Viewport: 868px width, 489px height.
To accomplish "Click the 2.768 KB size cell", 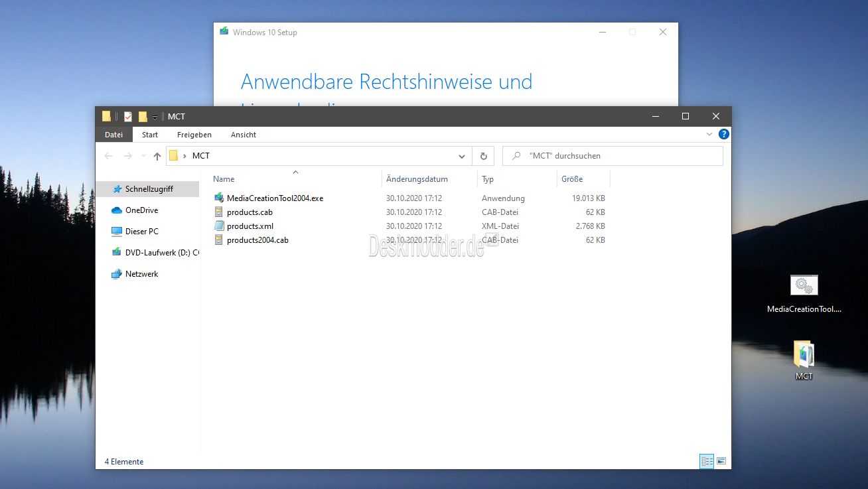I will [590, 226].
